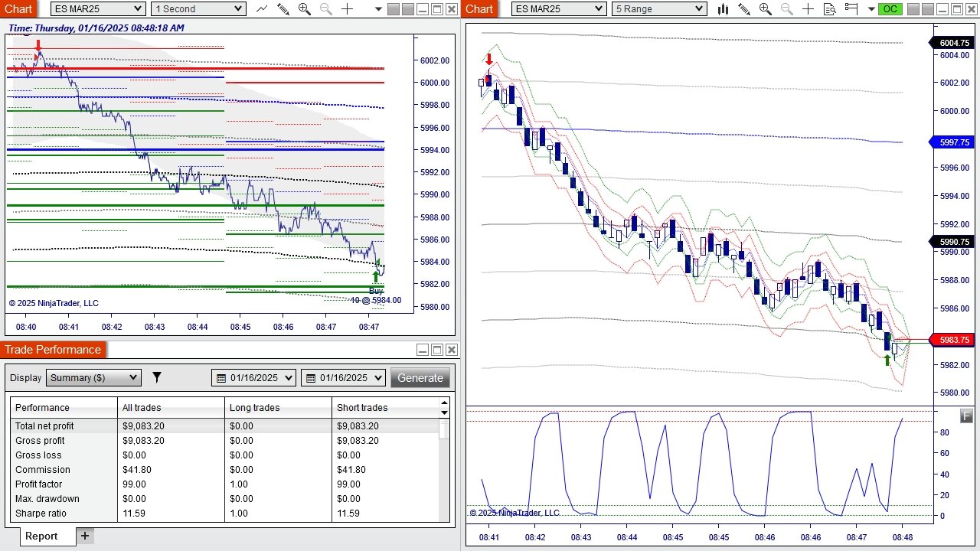Select the right Chart tab
980x551 pixels.
(x=479, y=8)
